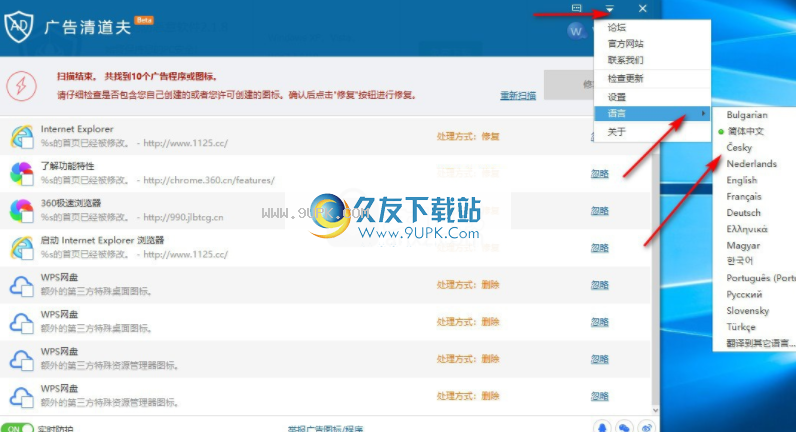Click the 了解功能特性 row browser icon
This screenshot has width=796, height=432.
click(x=22, y=174)
